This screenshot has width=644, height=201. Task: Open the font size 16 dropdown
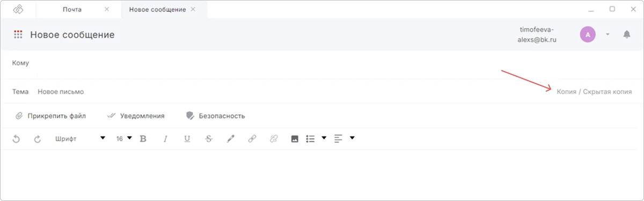124,139
